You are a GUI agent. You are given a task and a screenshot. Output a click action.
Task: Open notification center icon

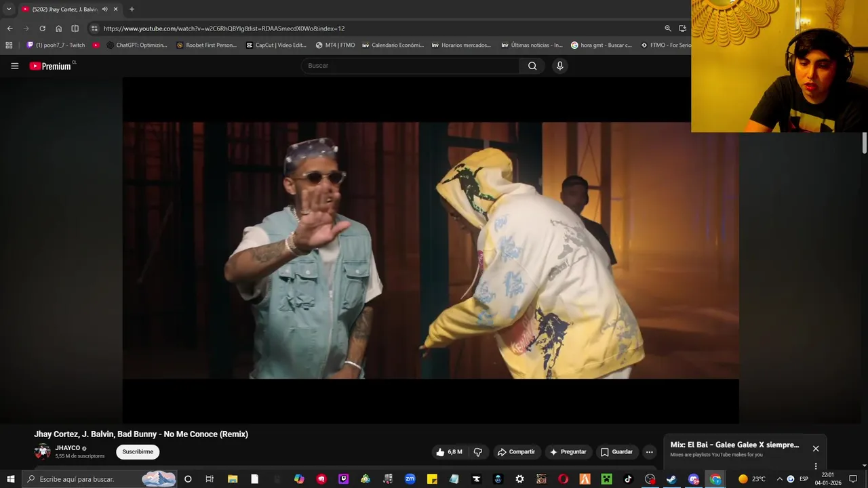(853, 479)
